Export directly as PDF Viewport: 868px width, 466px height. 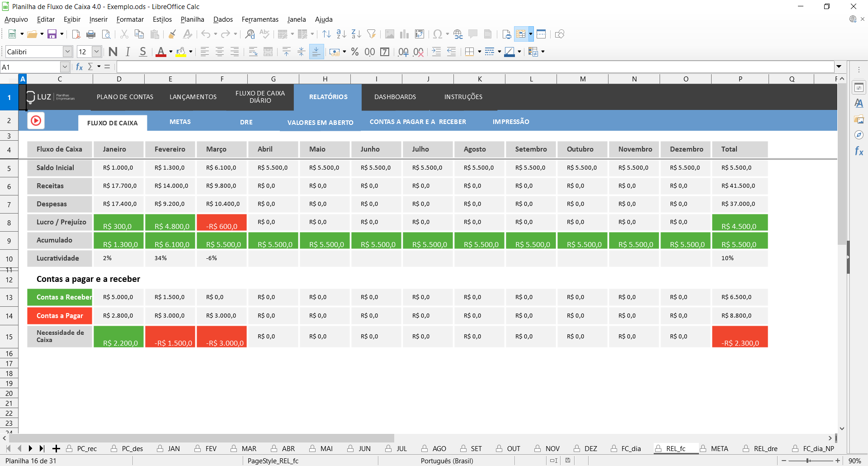[76, 34]
